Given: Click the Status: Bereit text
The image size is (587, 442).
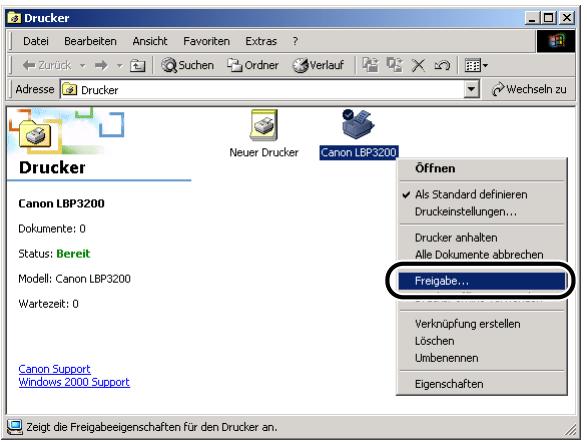Looking at the screenshot, I should 54,254.
